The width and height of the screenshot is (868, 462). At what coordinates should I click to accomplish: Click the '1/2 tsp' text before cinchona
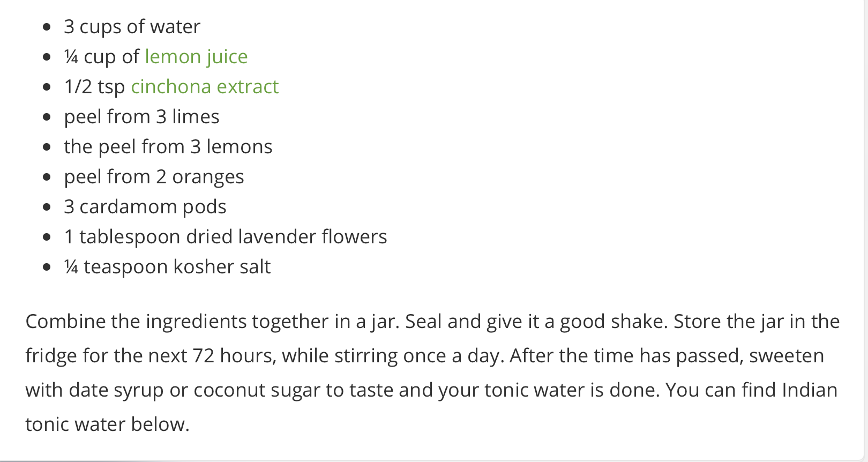pyautogui.click(x=94, y=87)
